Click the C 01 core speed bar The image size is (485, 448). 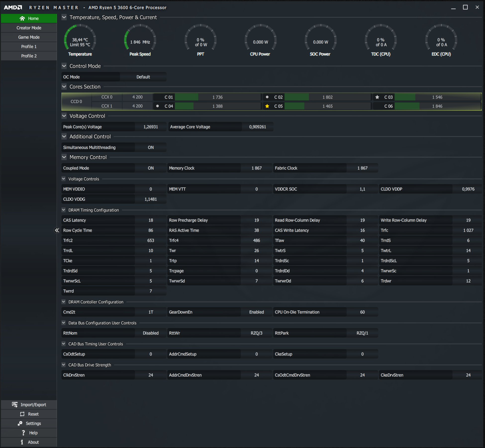[x=217, y=97]
